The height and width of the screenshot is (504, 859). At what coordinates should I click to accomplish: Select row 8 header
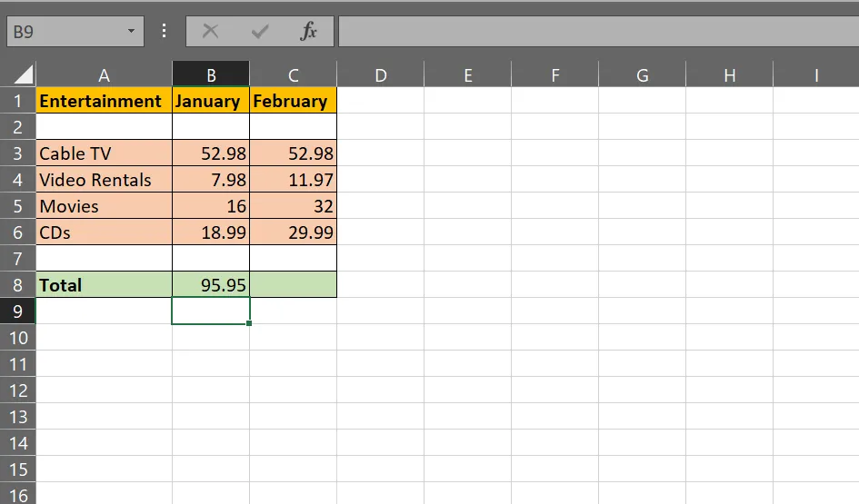pos(17,284)
